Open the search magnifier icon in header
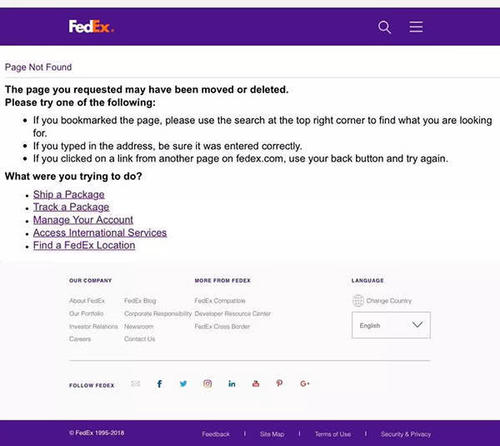This screenshot has width=500, height=446. 384,27
